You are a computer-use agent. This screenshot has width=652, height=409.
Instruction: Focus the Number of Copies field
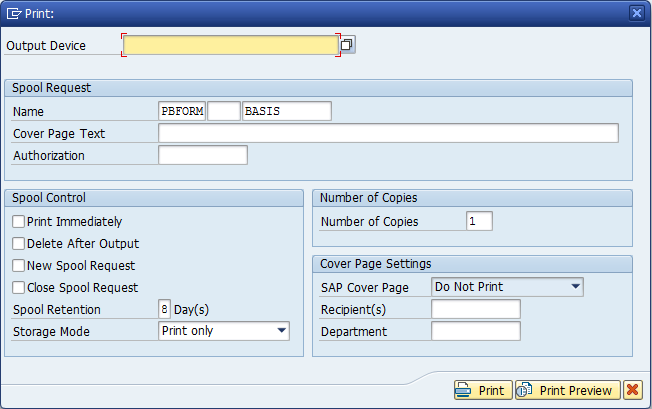(x=479, y=221)
